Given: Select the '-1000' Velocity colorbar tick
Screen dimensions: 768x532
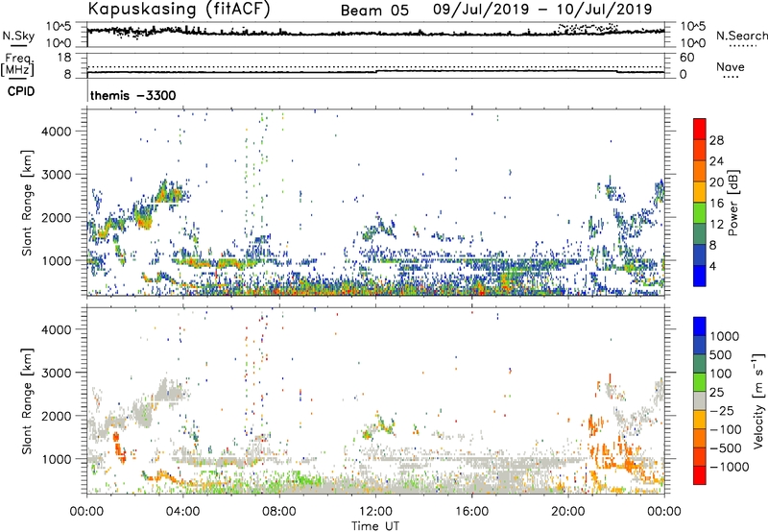Looking at the screenshot, I should pos(729,467).
